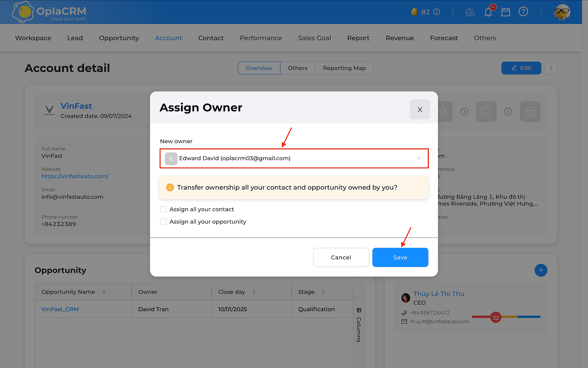This screenshot has width=588, height=368.
Task: Open the Opportunity menu
Action: point(119,38)
